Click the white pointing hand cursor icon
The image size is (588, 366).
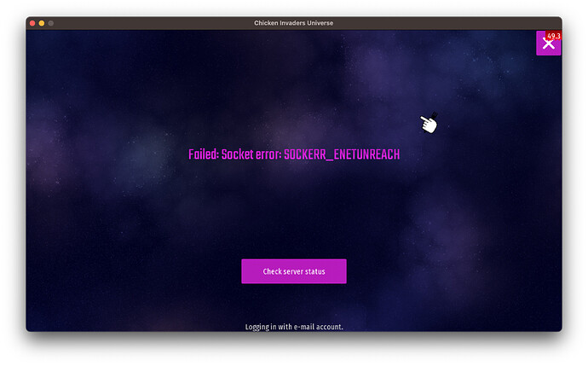[x=429, y=123]
